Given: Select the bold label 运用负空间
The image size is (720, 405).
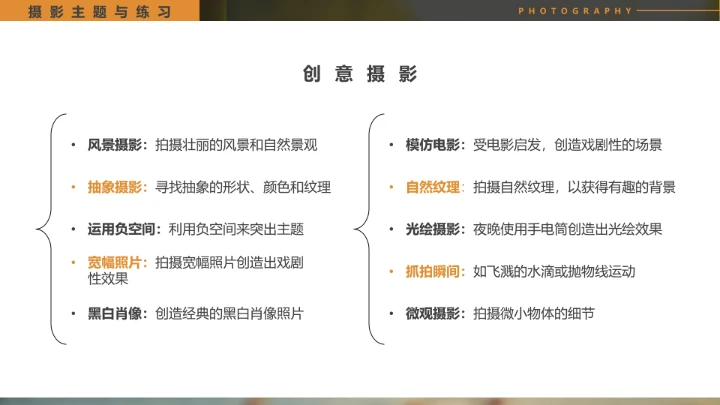Looking at the screenshot, I should [121, 229].
